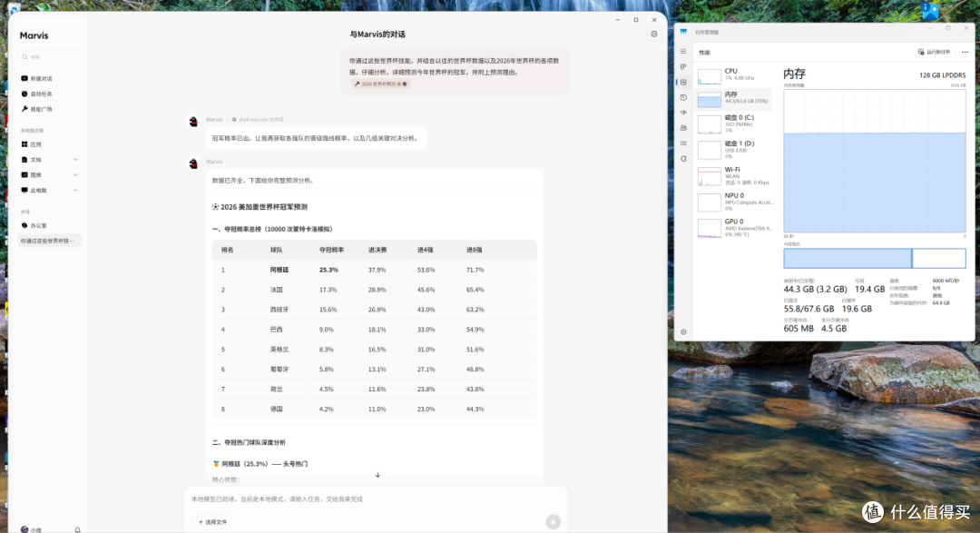
Task: Click the 巴西 row's 9.0% value
Action: (x=327, y=330)
